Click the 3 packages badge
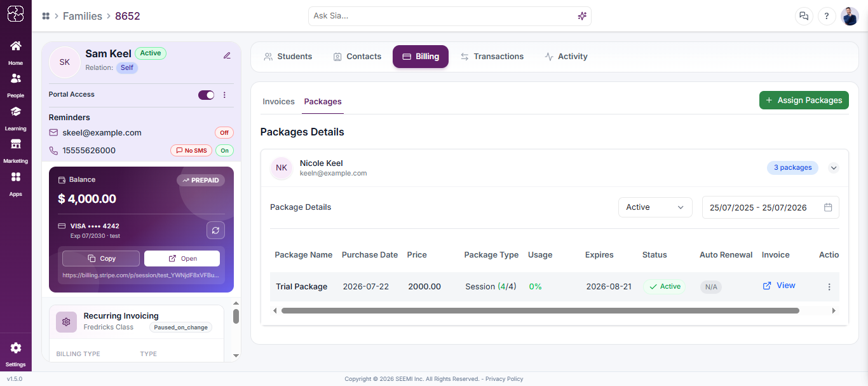 792,168
